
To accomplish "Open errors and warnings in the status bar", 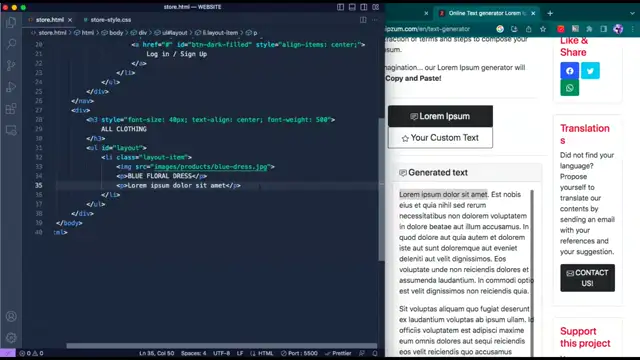I will 31,353.
